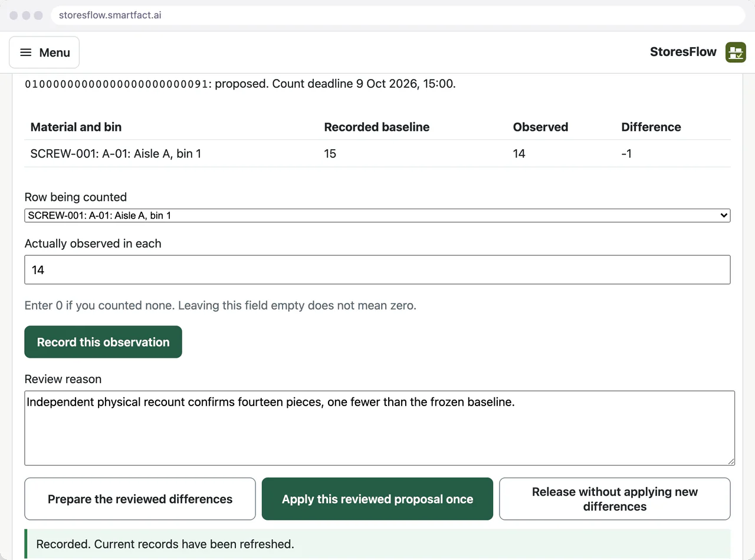Click the Difference value -1
This screenshot has height=560, width=755.
[626, 154]
